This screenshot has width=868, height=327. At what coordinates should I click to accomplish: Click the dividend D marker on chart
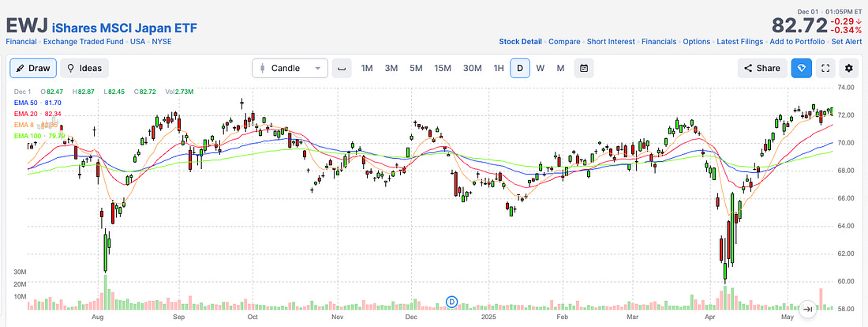[x=452, y=302]
